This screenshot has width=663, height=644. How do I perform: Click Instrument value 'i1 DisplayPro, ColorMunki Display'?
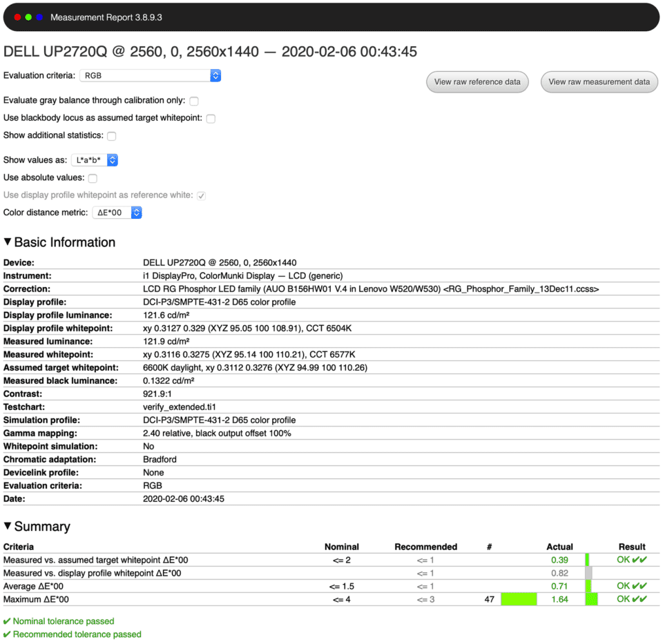[x=242, y=275]
